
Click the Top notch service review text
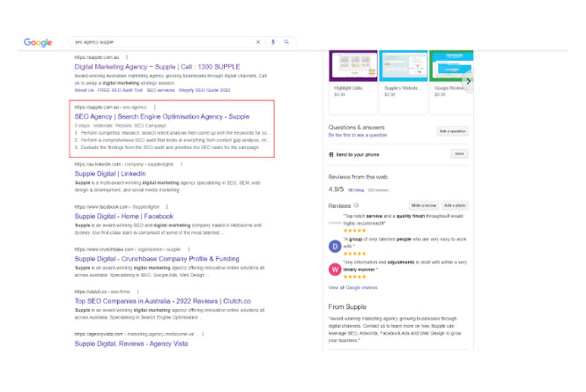pyautogui.click(x=404, y=219)
